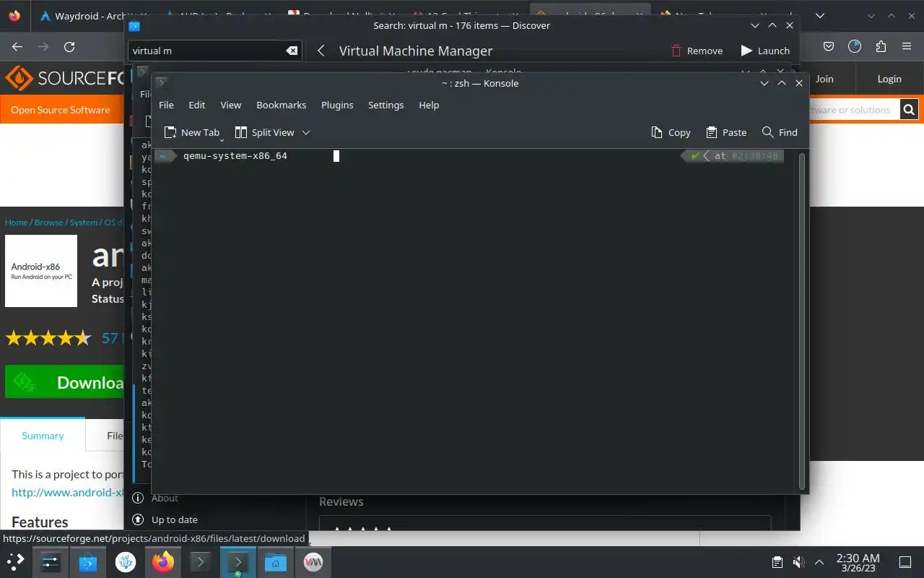Click the Browse breadcrumb on SourceForge
924x578 pixels.
[x=49, y=223]
